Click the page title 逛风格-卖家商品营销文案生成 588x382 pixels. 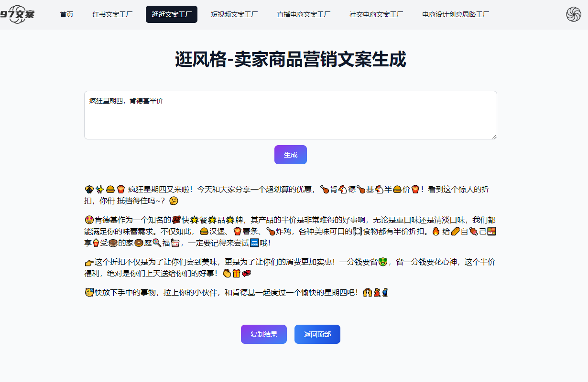290,60
